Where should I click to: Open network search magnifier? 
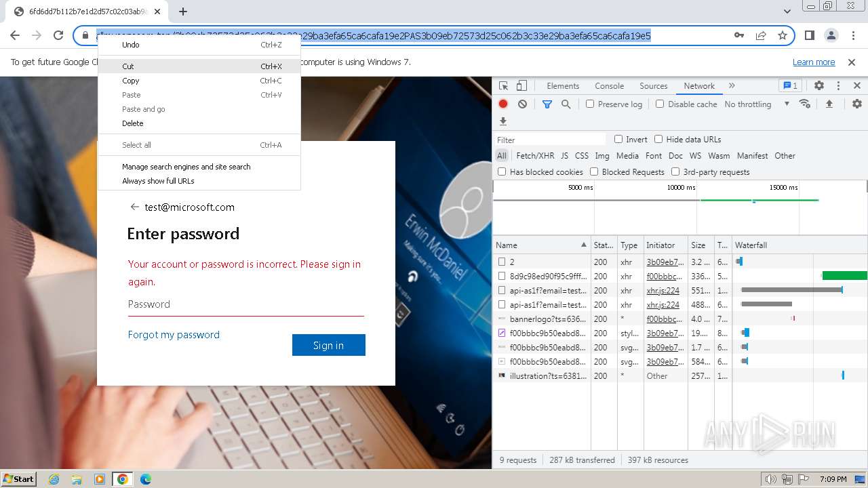click(x=566, y=104)
